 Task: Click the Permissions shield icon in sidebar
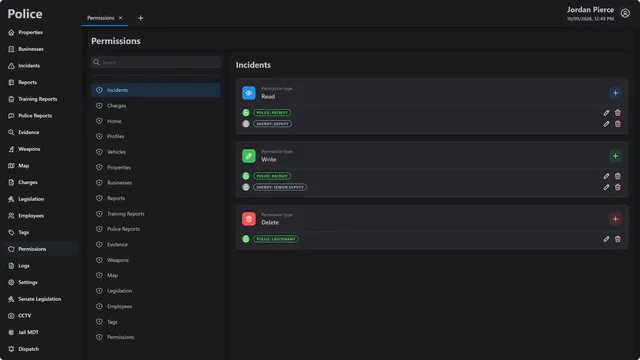coord(11,249)
